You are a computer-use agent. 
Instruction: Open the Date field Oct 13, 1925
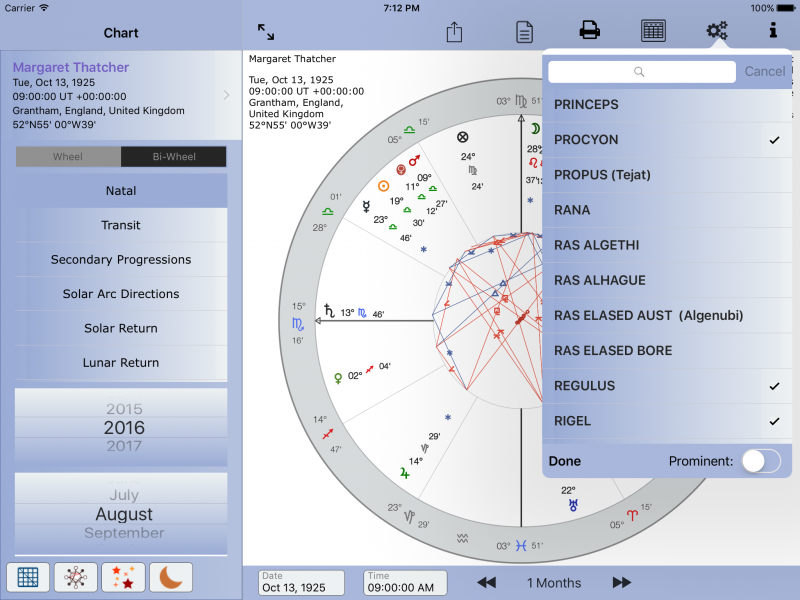[x=301, y=583]
